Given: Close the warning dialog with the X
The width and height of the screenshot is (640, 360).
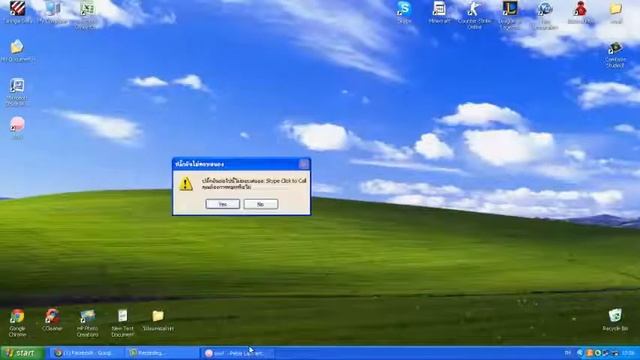Looking at the screenshot, I should (304, 164).
